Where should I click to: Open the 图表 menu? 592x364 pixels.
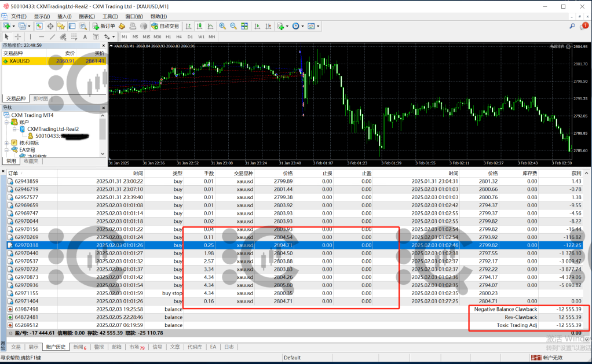[86, 16]
